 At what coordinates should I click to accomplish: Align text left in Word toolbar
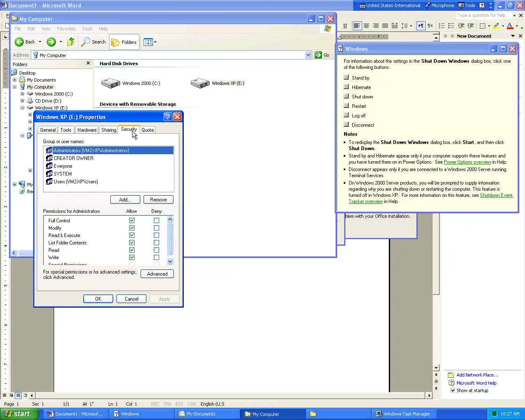coord(357,26)
